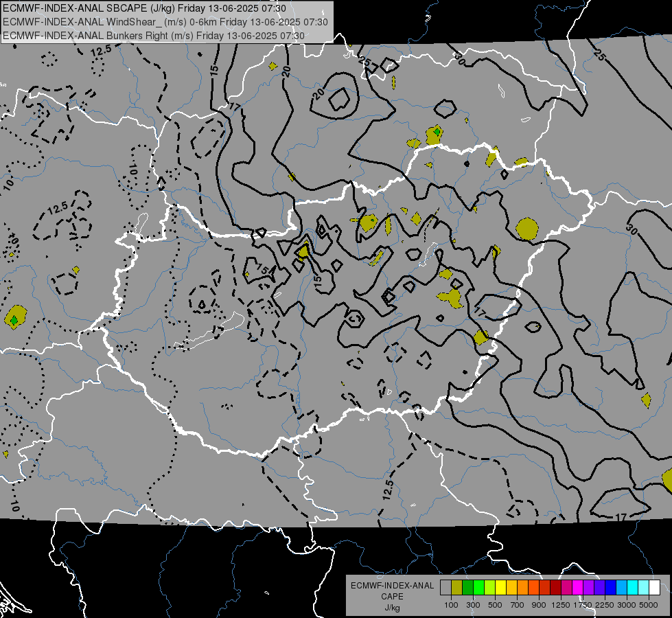The height and width of the screenshot is (618, 672).
Task: Click legend value 500
Action: 495,605
